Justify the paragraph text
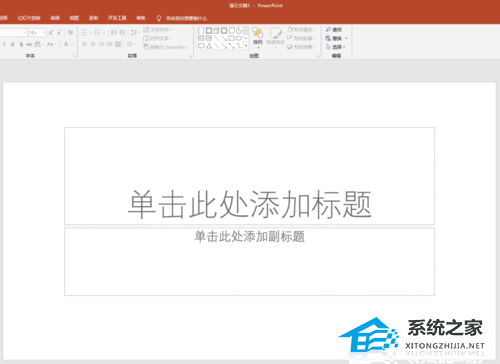This screenshot has width=500, height=364. 110,44
